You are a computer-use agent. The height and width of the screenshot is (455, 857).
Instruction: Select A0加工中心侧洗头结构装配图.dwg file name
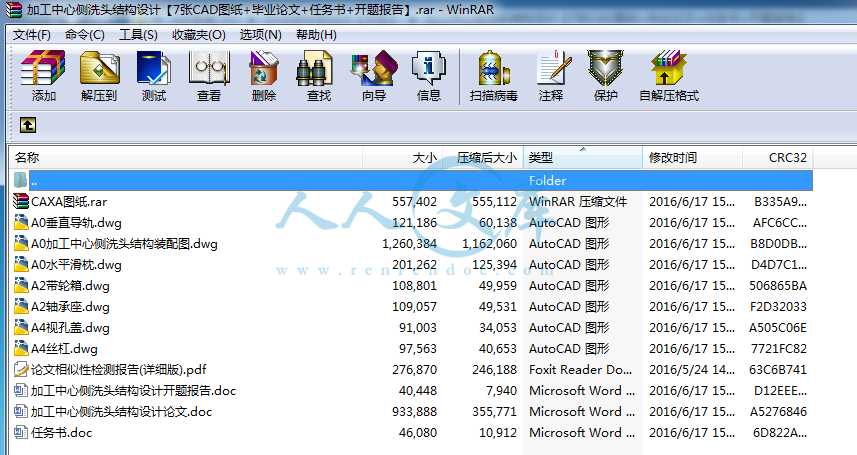pos(124,244)
